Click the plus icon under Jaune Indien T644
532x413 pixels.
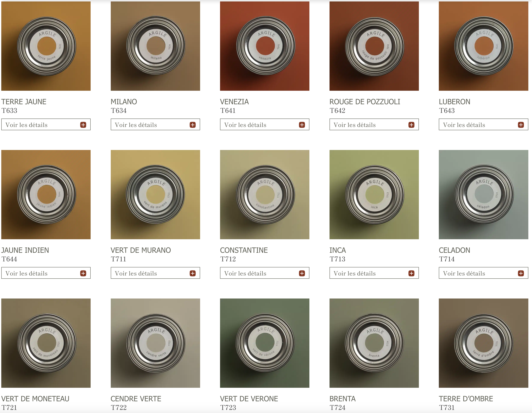[83, 273]
